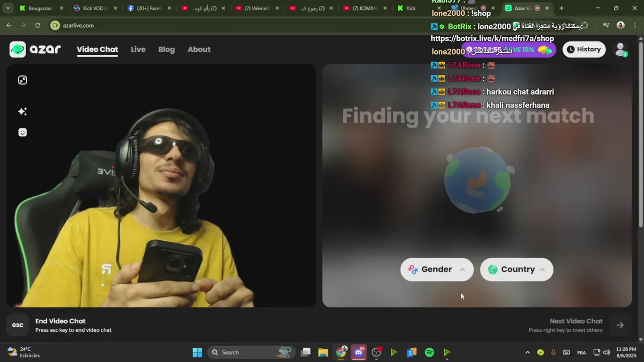The image size is (644, 362).
Task: Show hidden system tray icons
Action: 527,352
